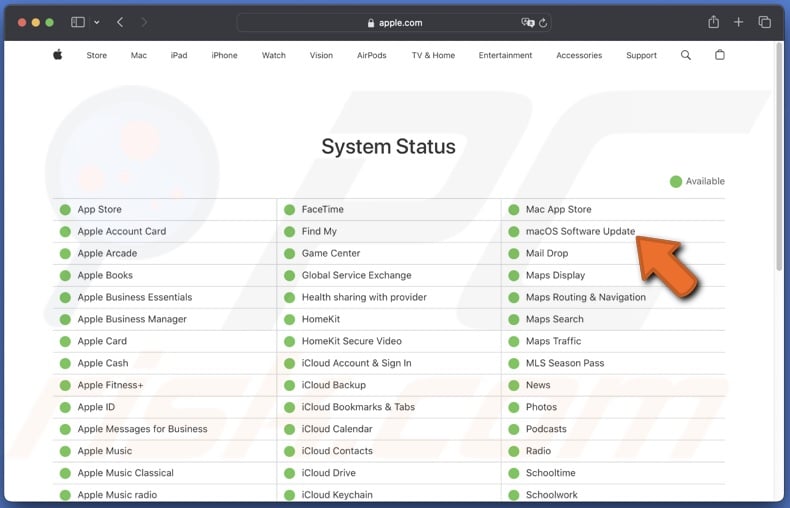Select the Apple Books entry
Screen dimensions: 790x508
tap(105, 275)
